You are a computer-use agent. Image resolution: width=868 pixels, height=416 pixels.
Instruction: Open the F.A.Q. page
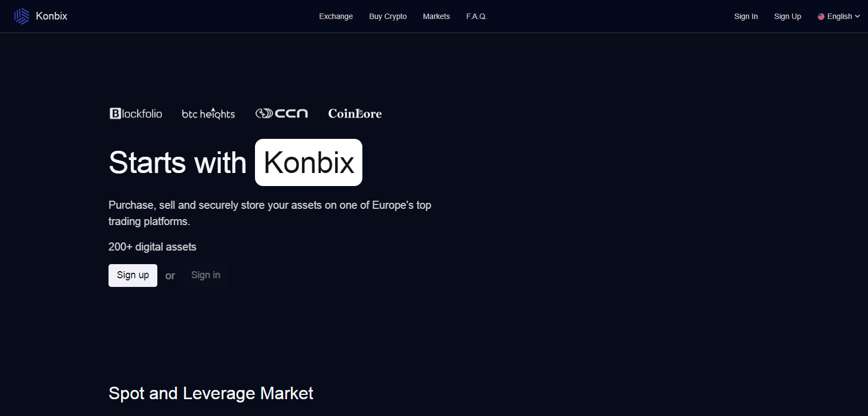476,16
